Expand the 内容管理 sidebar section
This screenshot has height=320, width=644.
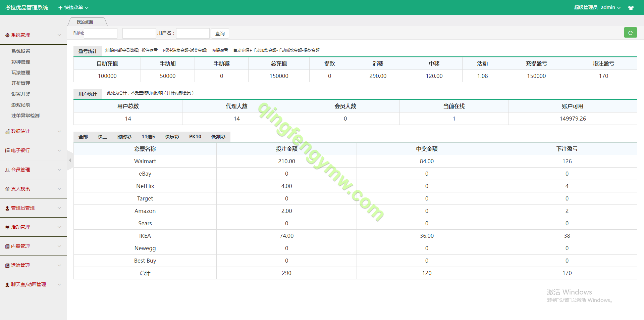(33, 246)
